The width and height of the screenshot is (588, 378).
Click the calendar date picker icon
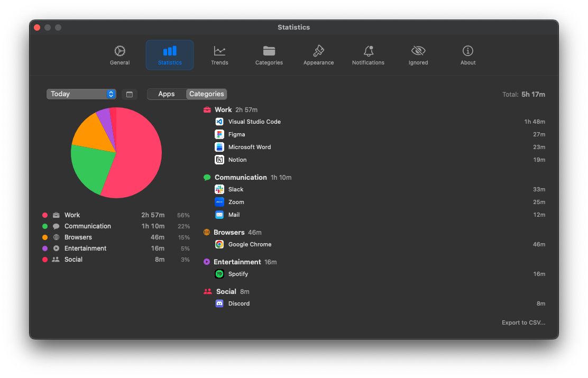(x=130, y=95)
